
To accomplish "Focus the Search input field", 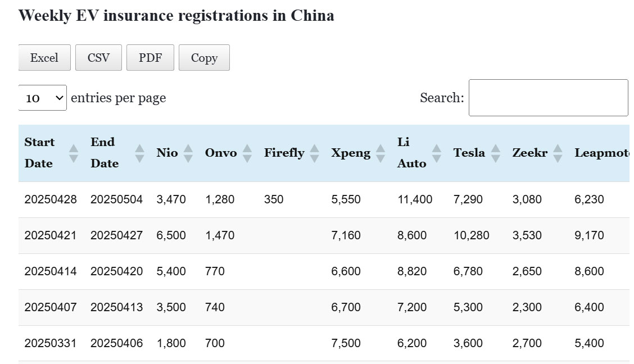I will pyautogui.click(x=548, y=98).
